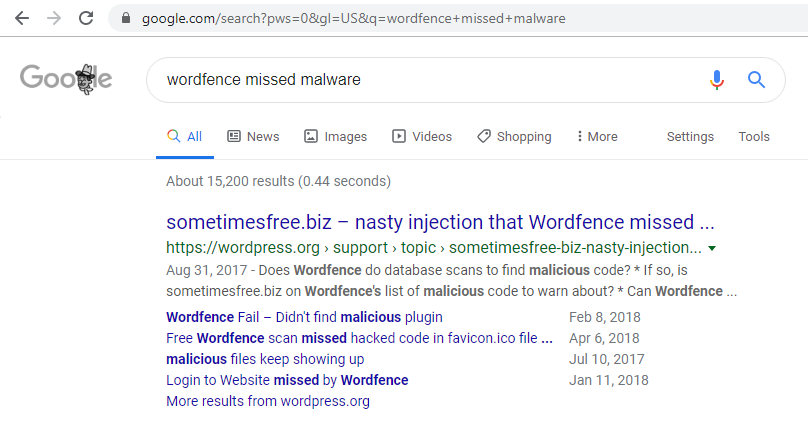Image resolution: width=808 pixels, height=430 pixels.
Task: Start voice search with microphone icon
Action: pos(717,80)
